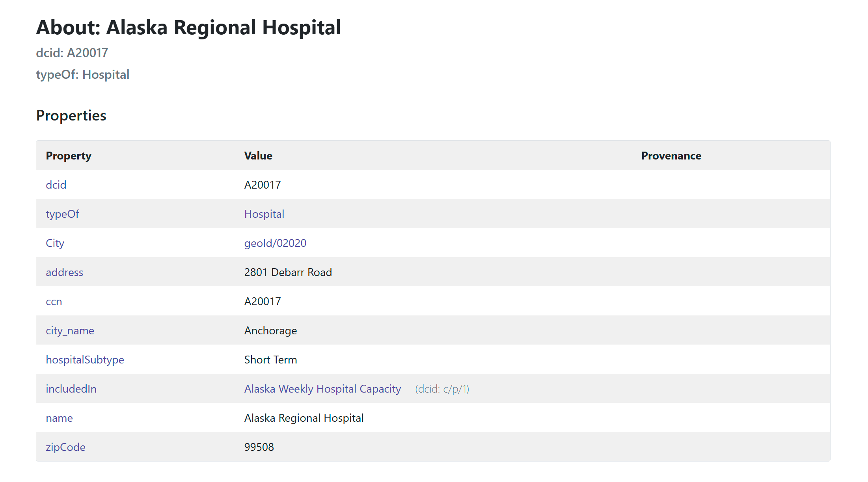Open the address property link
Image resolution: width=868 pixels, height=482 pixels.
[64, 273]
